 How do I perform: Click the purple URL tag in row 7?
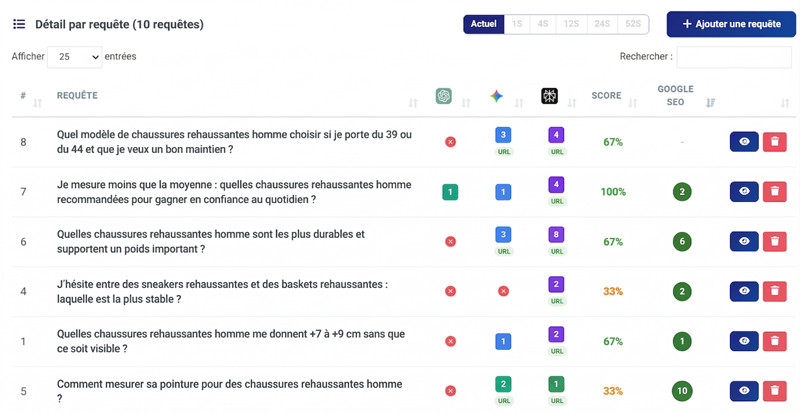(557, 201)
